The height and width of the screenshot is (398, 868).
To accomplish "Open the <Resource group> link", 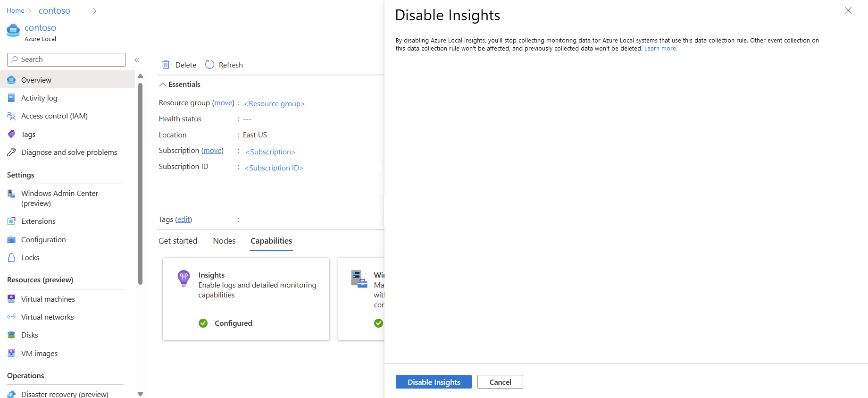I will [274, 104].
